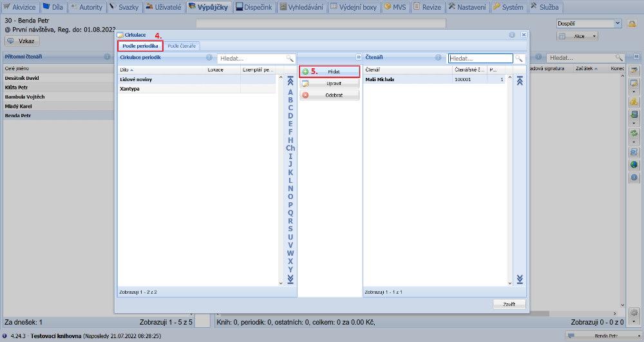Viewport: 644px width, 342px height.
Task: Switch to the Podle čtenáře tab
Action: tap(183, 46)
